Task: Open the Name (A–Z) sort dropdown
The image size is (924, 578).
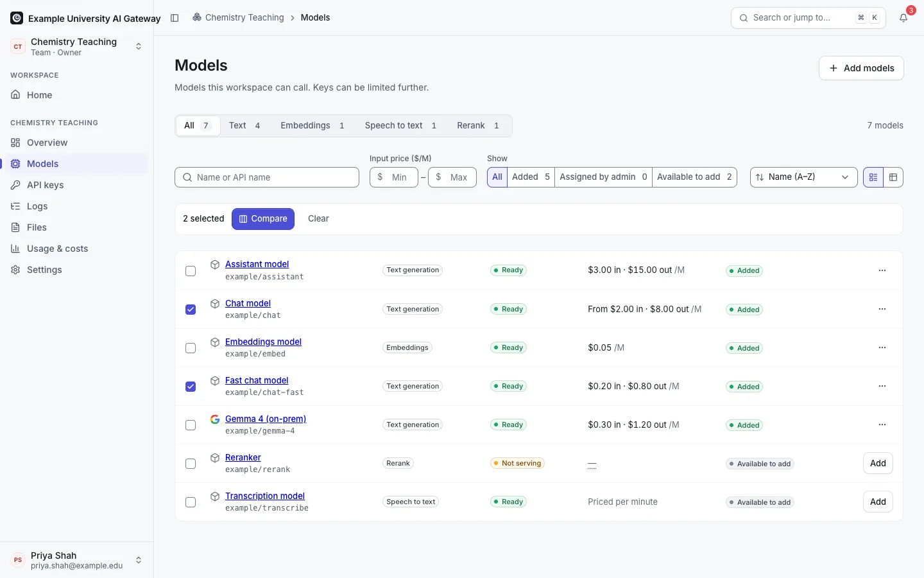Action: [x=803, y=177]
